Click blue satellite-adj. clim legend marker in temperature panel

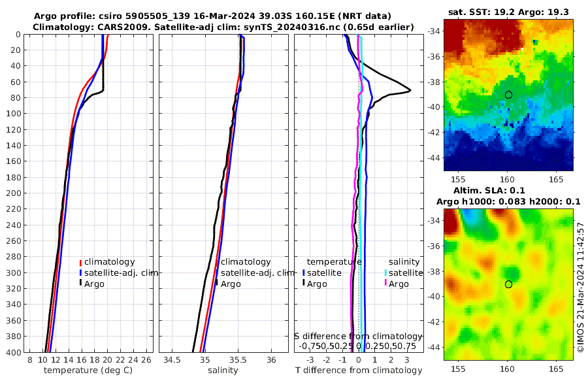[80, 273]
